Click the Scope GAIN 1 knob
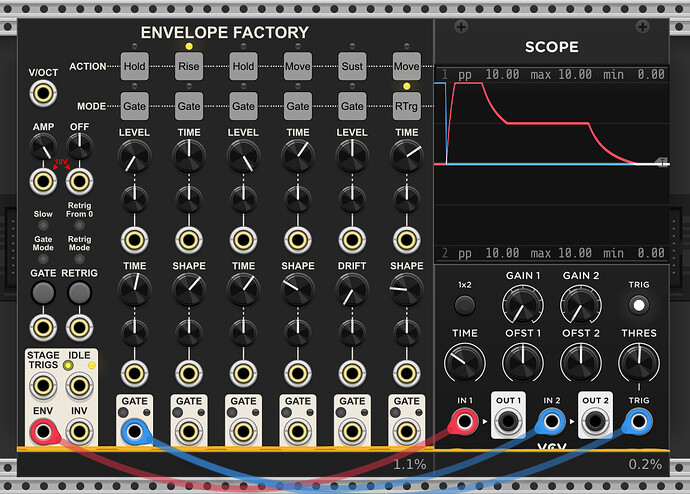The height and width of the screenshot is (494, 690). point(523,305)
